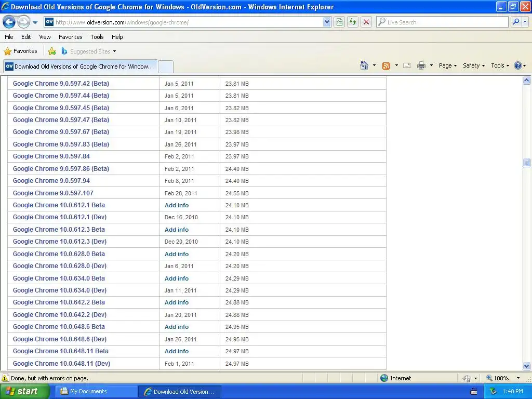The width and height of the screenshot is (532, 399).
Task: Toggle Compatibility View icon
Action: coord(339,22)
